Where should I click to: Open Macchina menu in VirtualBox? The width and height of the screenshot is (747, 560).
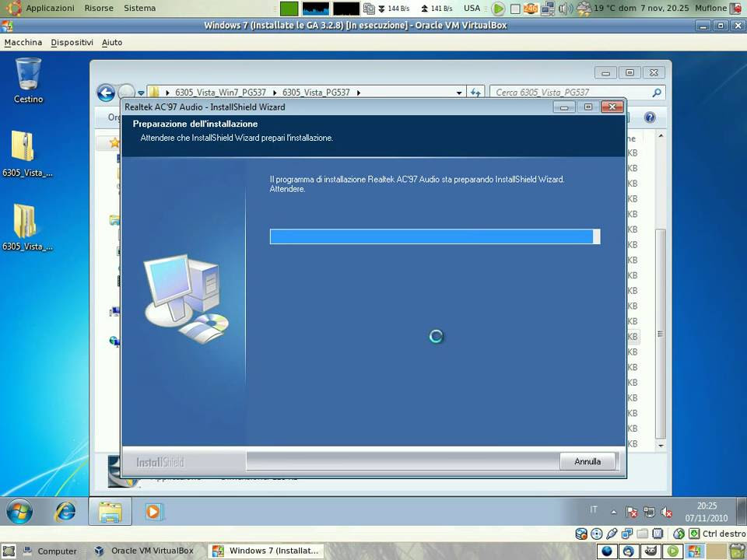23,42
